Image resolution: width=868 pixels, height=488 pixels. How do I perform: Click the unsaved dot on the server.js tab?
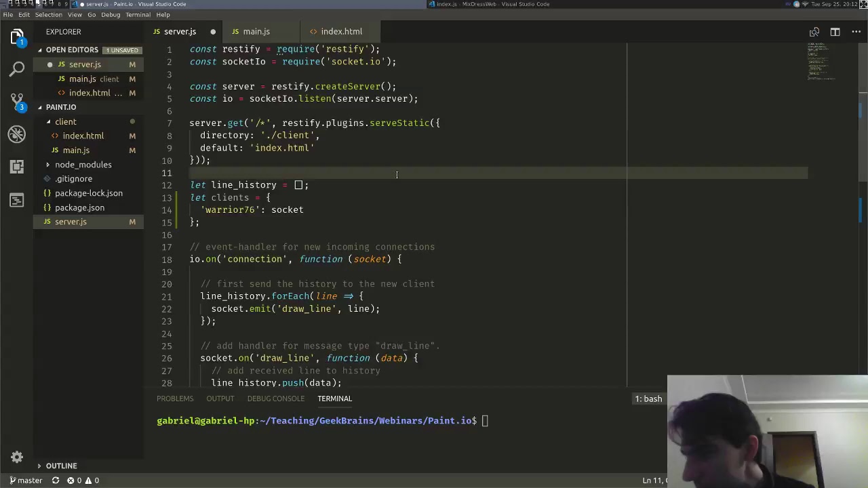(213, 32)
